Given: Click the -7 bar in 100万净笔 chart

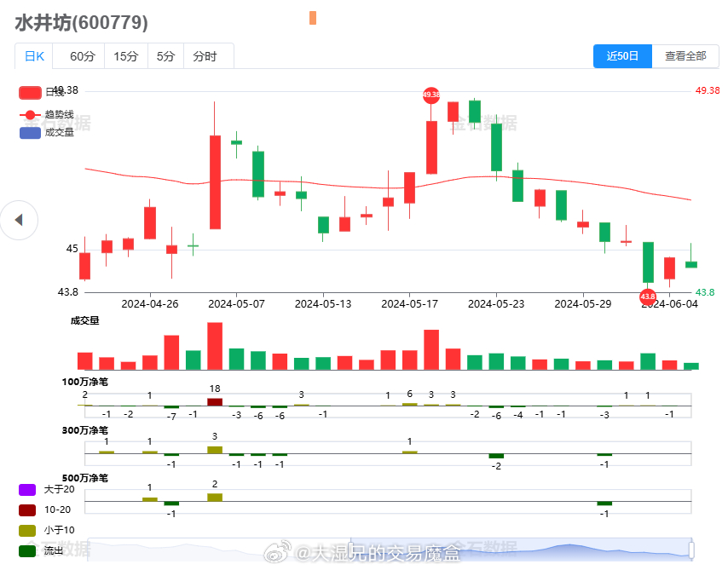Looking at the screenshot, I should [x=171, y=407].
